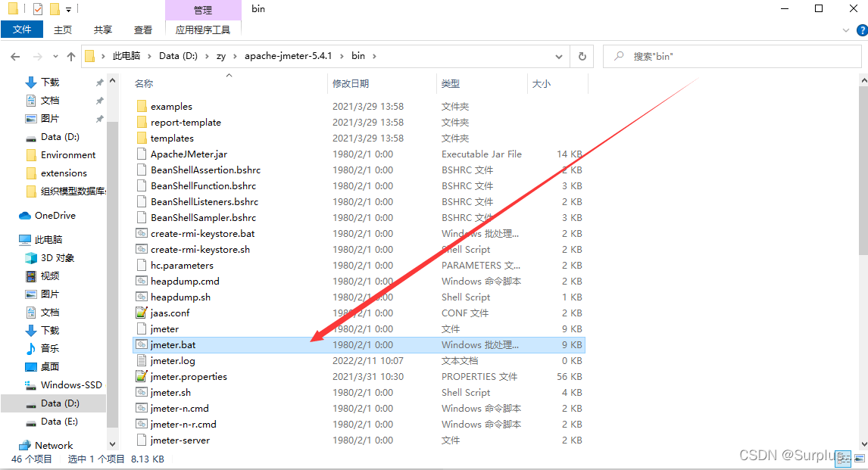
Task: Open 3D 对象 in navigation pane
Action: 57,258
